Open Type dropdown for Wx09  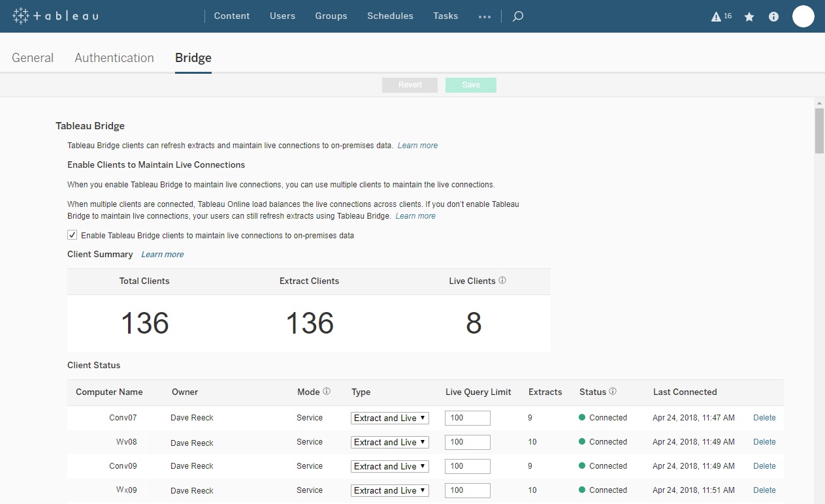point(390,490)
